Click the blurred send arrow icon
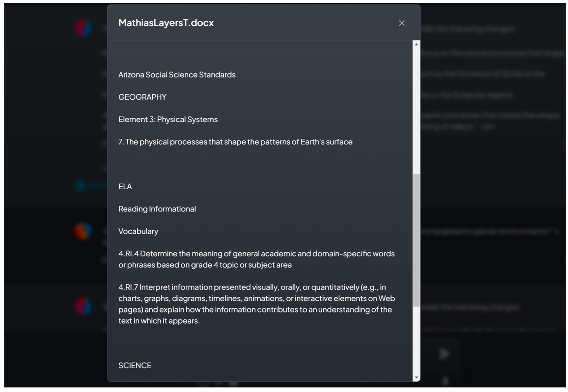 [x=444, y=354]
